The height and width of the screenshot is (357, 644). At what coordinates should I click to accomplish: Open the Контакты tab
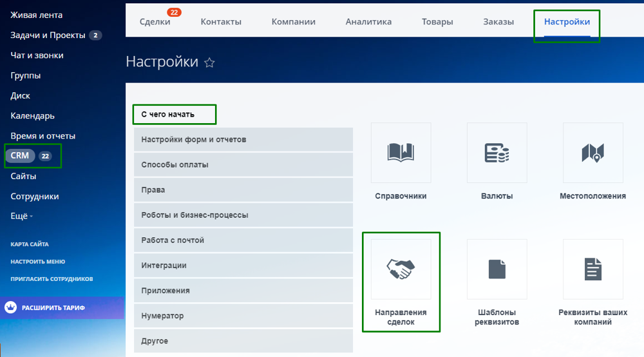[221, 22]
